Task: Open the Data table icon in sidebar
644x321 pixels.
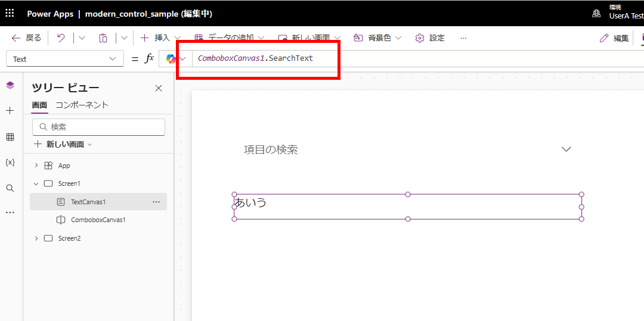Action: point(10,137)
